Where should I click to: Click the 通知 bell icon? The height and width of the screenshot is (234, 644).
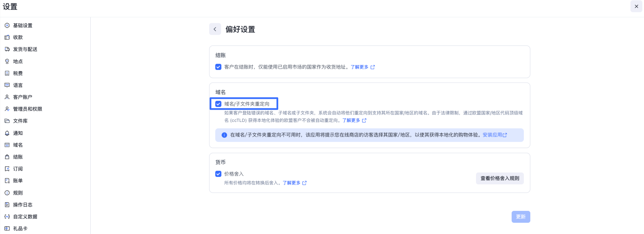(7, 133)
